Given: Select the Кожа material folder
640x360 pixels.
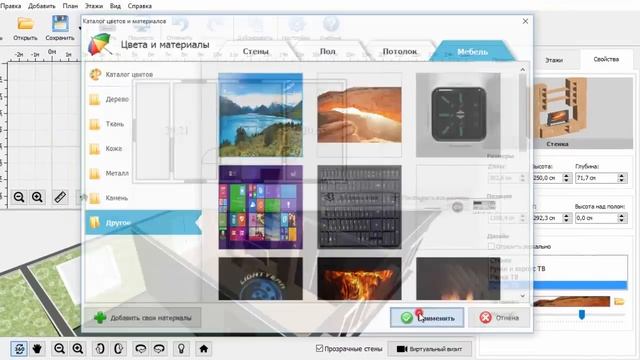Looking at the screenshot, I should [105, 149].
